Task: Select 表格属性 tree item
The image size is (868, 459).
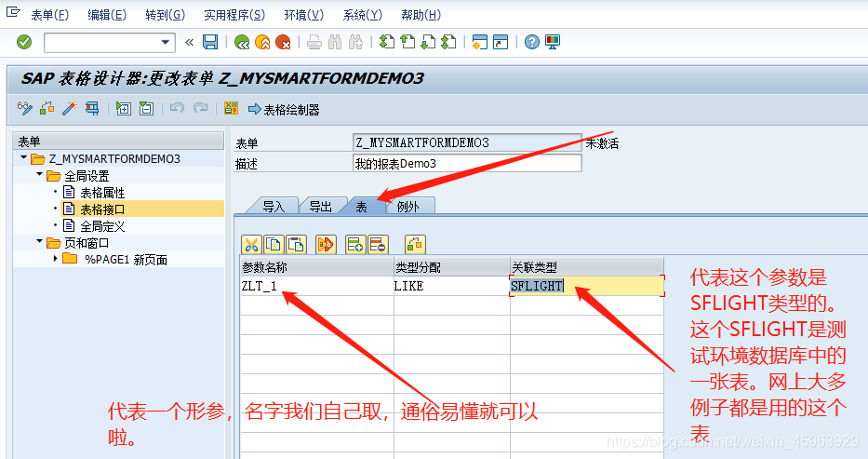Action: point(102,193)
